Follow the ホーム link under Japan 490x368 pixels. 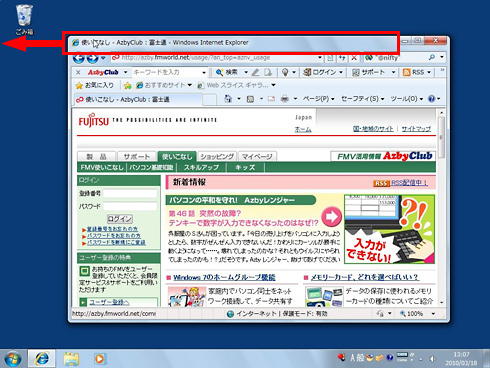point(303,129)
